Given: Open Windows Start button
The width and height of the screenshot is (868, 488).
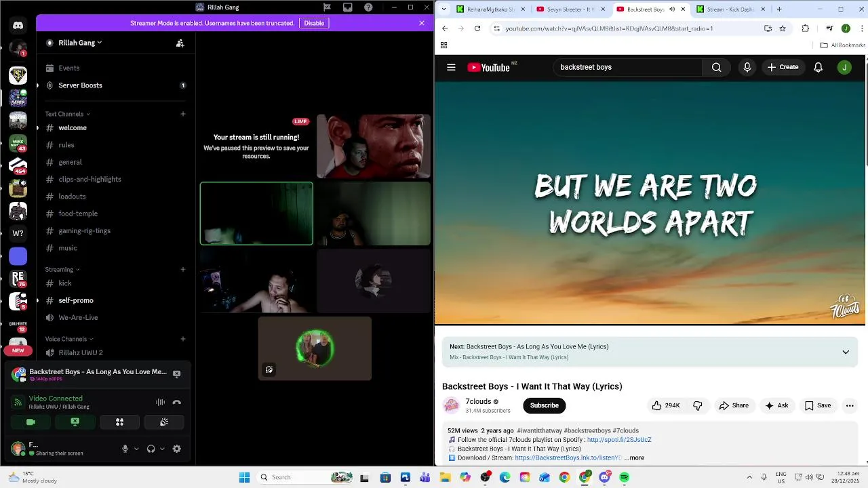Looking at the screenshot, I should coord(244,477).
